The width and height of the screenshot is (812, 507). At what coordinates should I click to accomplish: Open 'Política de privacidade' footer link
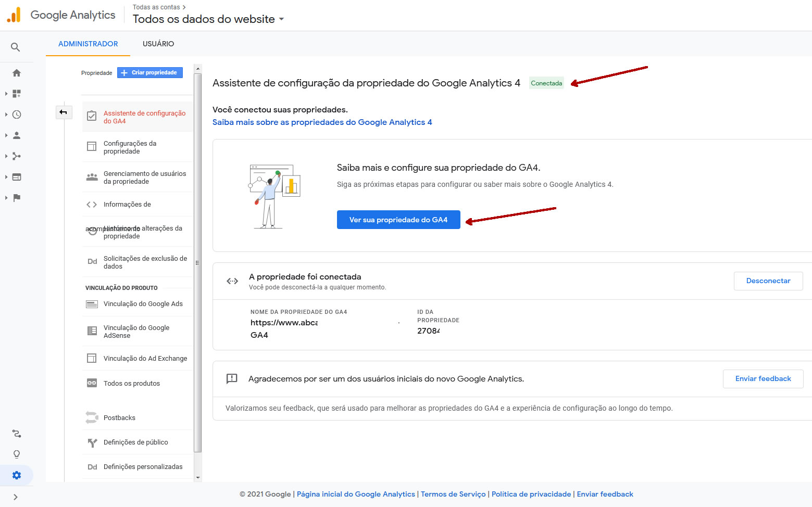click(x=531, y=495)
